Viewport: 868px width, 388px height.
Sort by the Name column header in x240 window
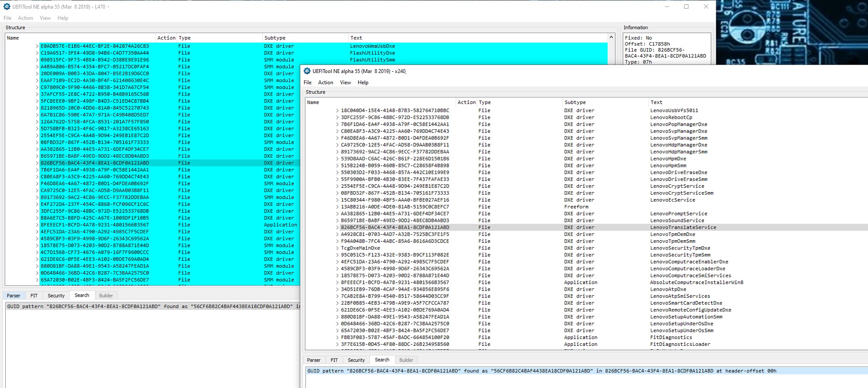coord(381,103)
